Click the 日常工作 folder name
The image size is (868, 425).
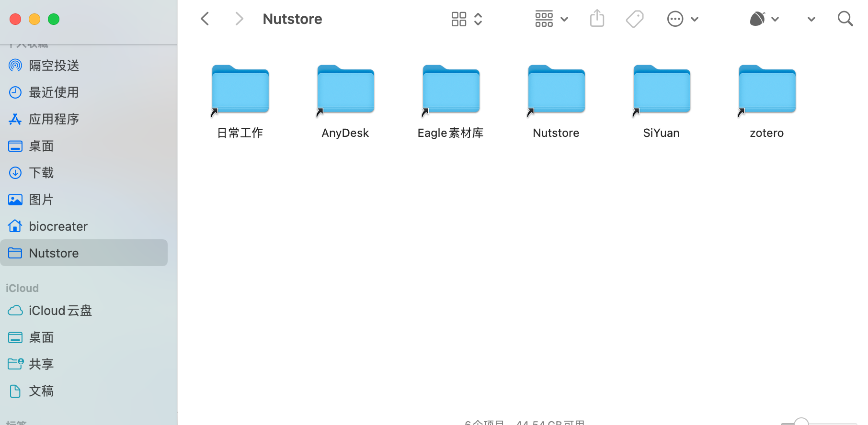240,133
